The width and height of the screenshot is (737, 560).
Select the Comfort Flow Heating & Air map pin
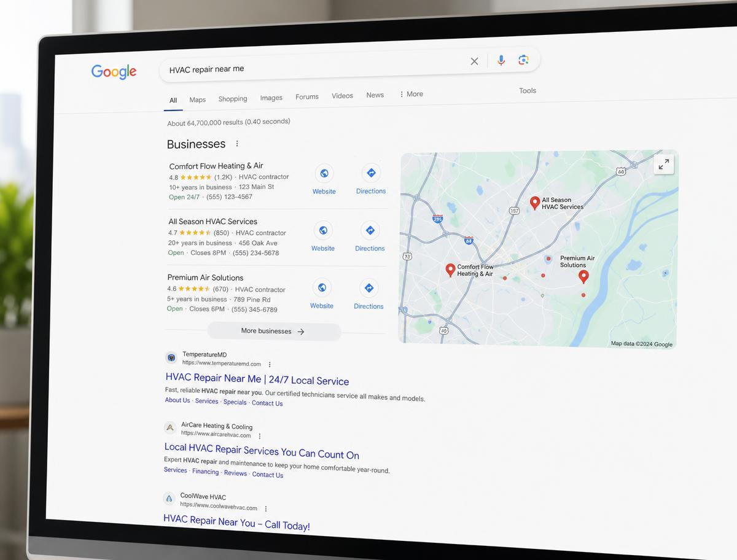tap(450, 270)
